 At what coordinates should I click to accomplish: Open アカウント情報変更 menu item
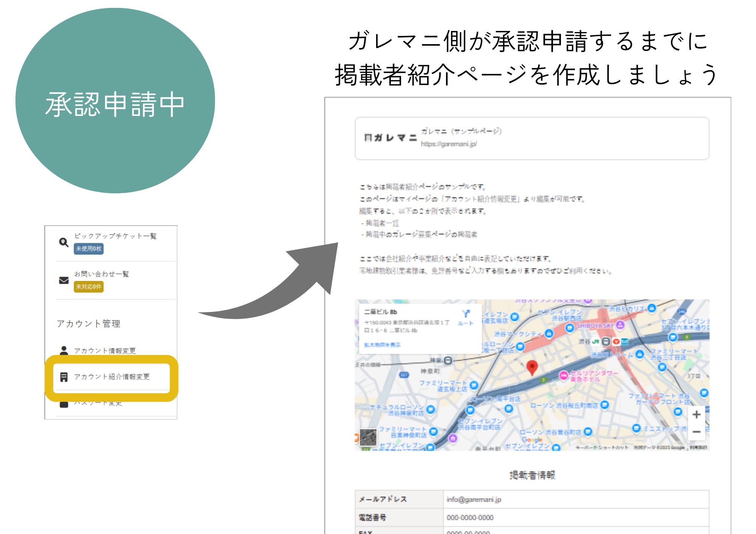tap(105, 351)
